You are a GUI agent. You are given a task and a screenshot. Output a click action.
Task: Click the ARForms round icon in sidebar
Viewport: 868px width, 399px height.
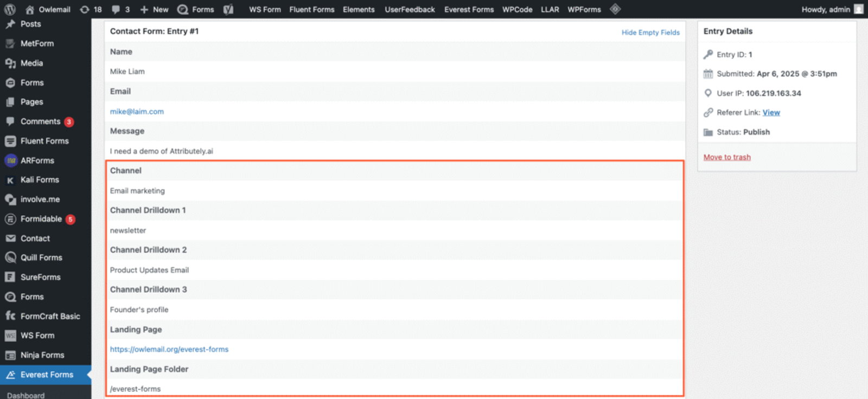pos(11,160)
